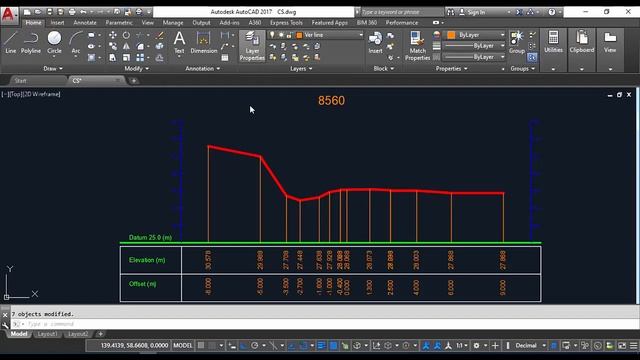Open the Express Tools ribbon tab
The width and height of the screenshot is (640, 360).
(286, 22)
